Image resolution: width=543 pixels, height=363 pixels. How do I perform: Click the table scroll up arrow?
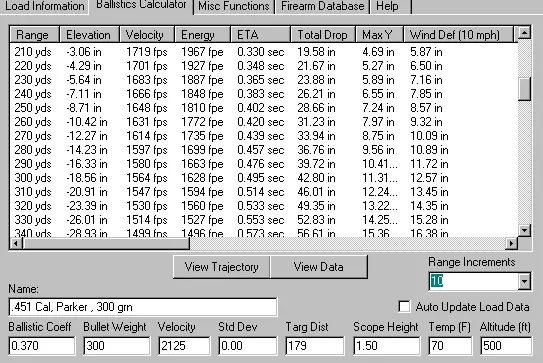point(524,33)
